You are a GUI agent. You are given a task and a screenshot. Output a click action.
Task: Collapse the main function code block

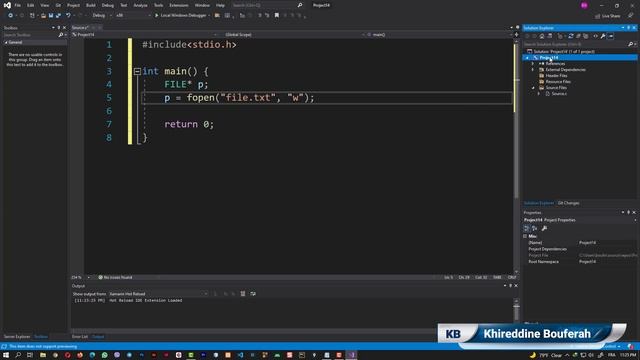coord(137,71)
